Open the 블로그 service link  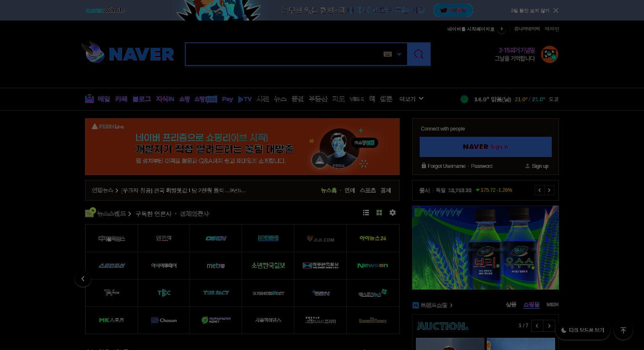[141, 99]
